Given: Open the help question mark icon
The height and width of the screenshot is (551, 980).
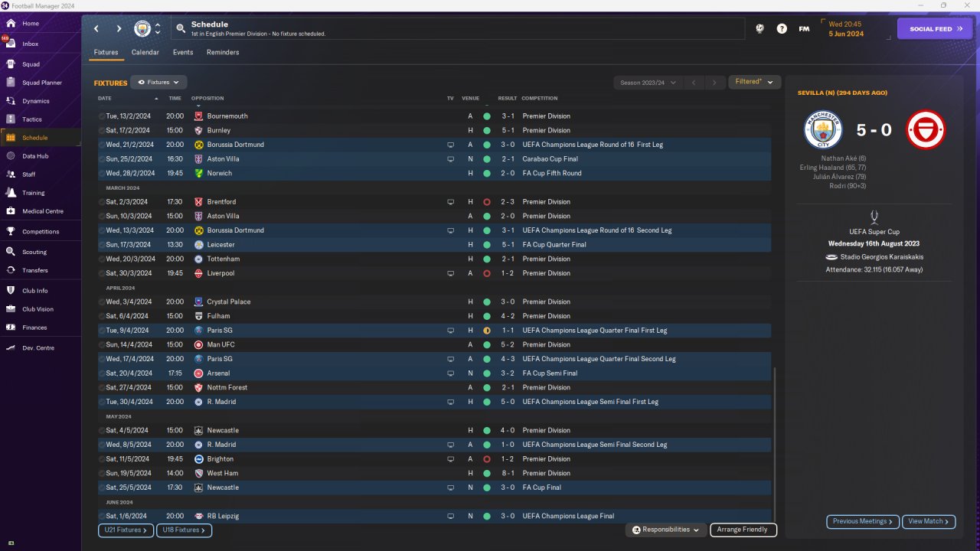Looking at the screenshot, I should pyautogui.click(x=782, y=29).
